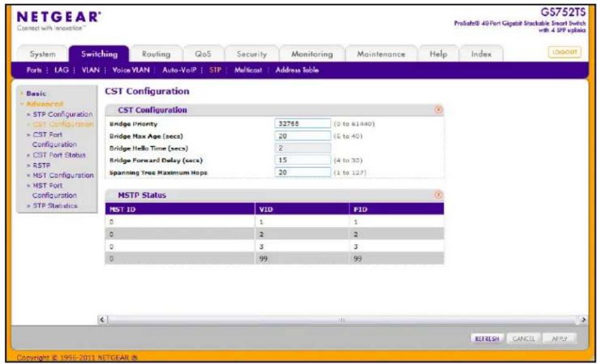Image resolution: width=597 pixels, height=364 pixels.
Task: Click VID cell with value 1
Action: [x=302, y=222]
